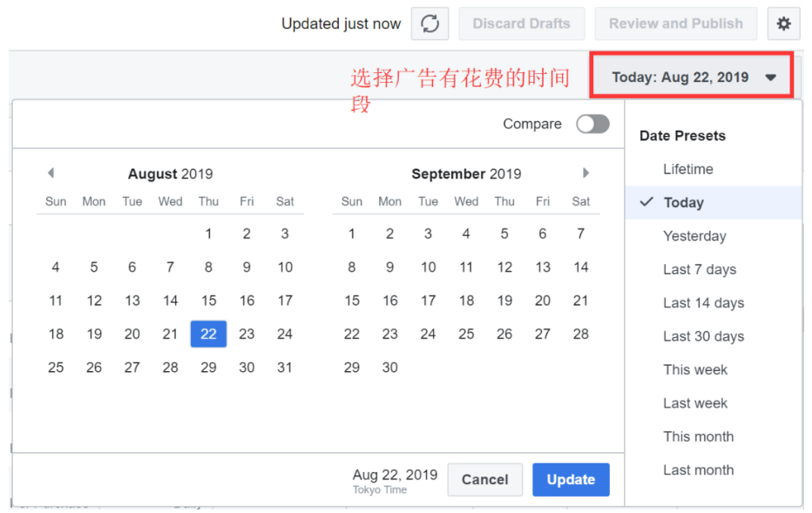Choose the Last 30 days preset

click(703, 336)
